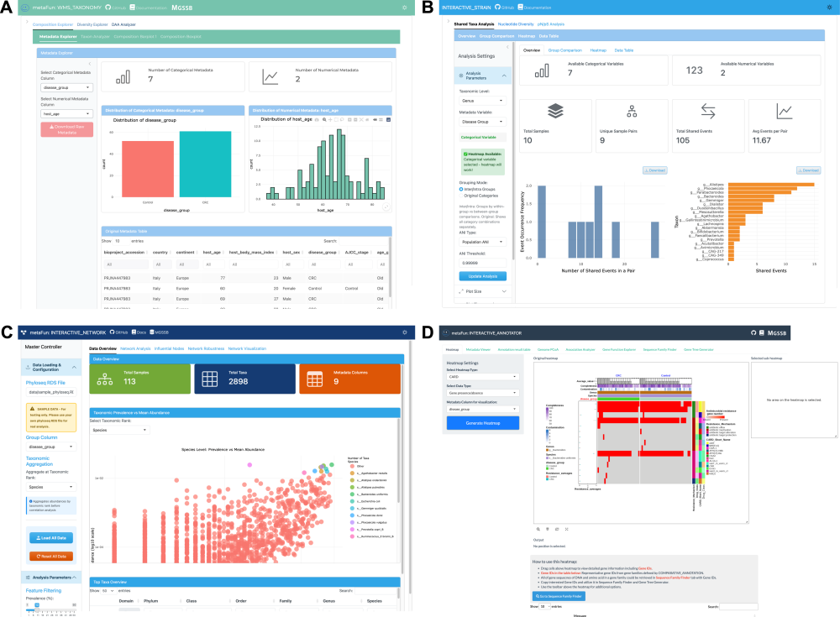Open Docs link in INTERACTIVE_NETWORK header
The image size is (840, 617).
(139, 332)
